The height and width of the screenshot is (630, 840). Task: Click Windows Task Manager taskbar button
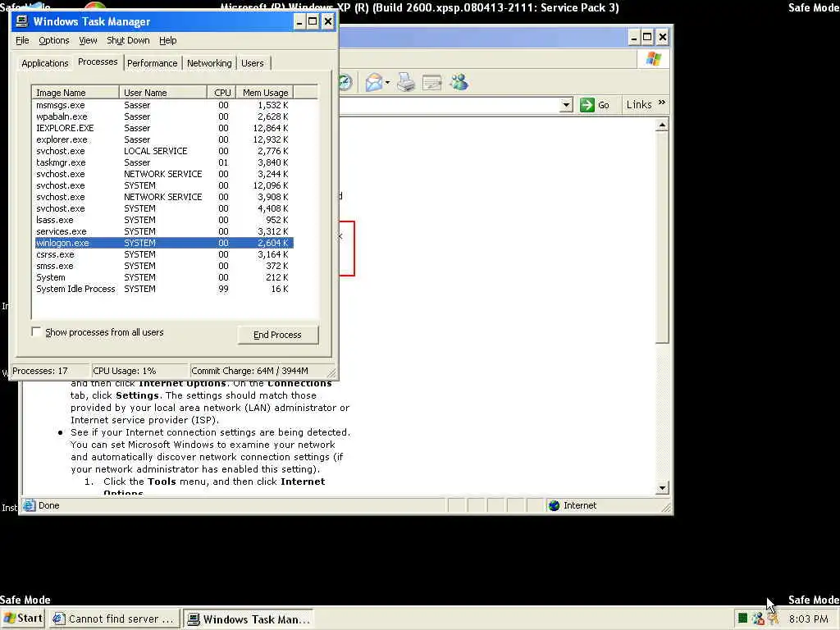tap(249, 619)
